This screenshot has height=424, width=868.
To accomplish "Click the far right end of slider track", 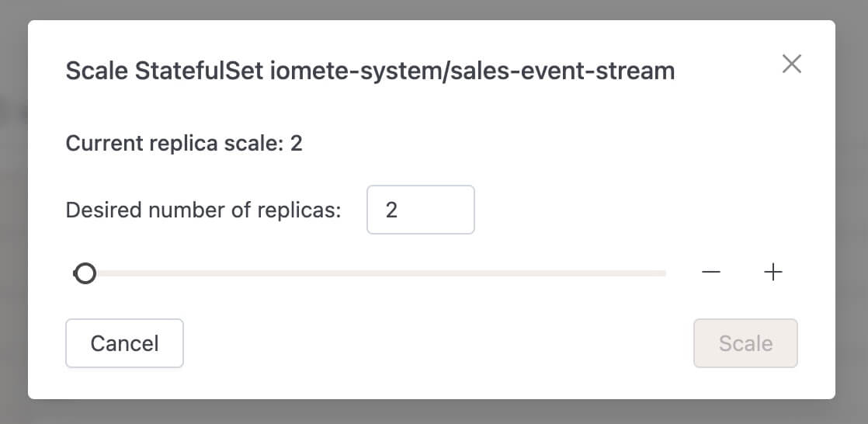I will point(663,273).
